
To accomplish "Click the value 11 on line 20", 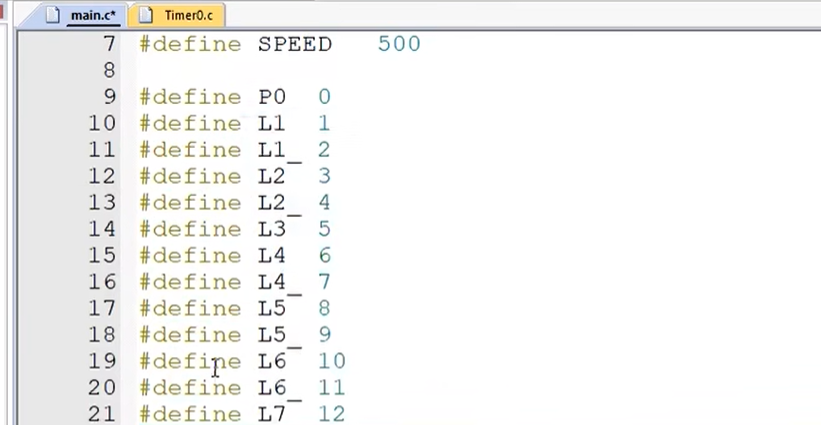I will [x=331, y=388].
